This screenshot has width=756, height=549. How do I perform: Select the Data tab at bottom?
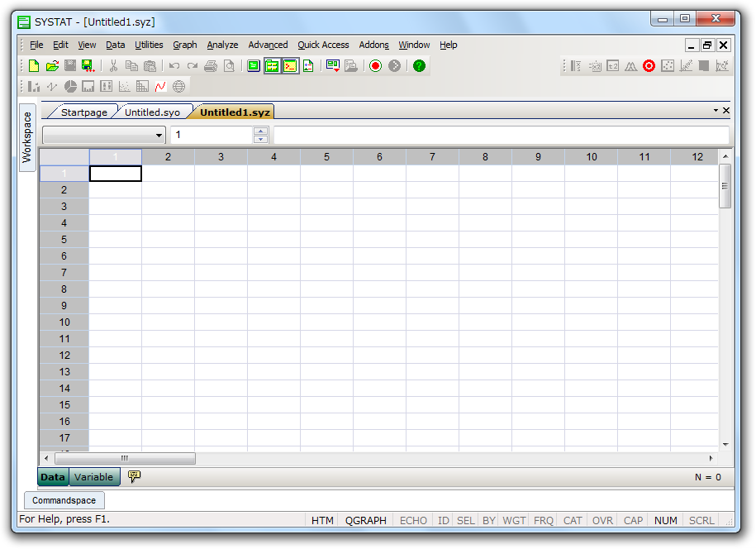coord(53,476)
